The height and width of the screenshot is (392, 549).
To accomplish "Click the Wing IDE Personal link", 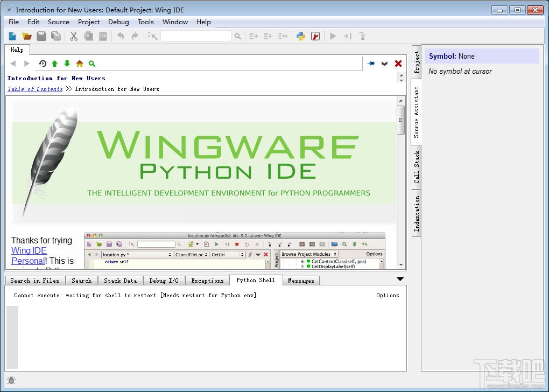I will 29,256.
